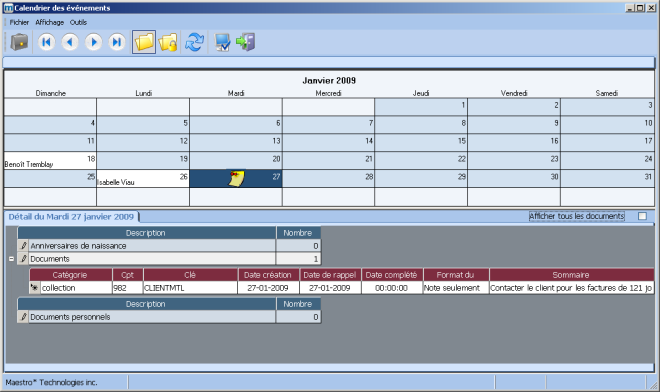Click the Note seulement format cell
Viewport: 660px width, 392px height.
tap(455, 288)
